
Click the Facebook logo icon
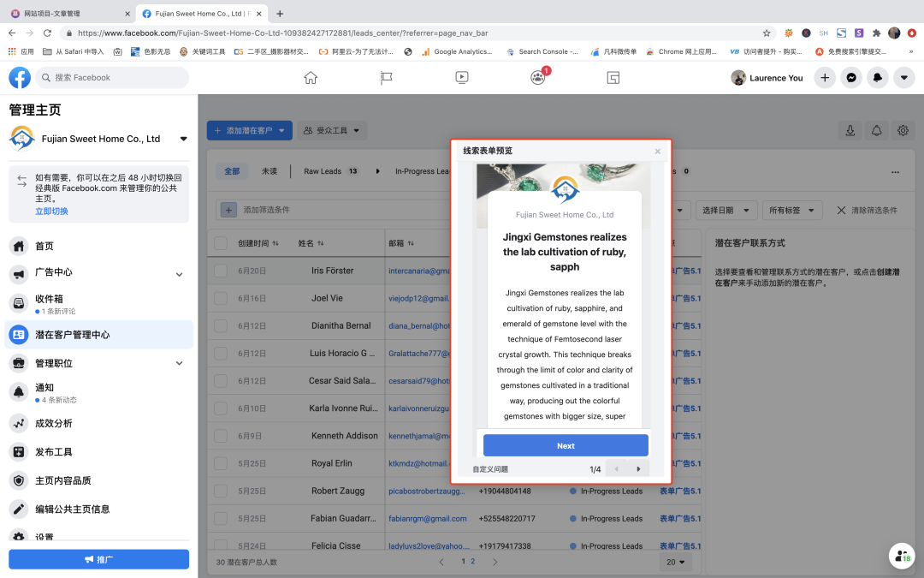(20, 77)
